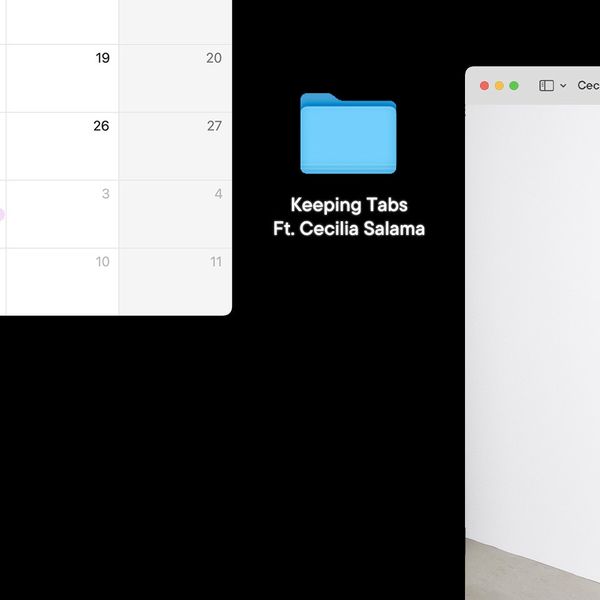Image resolution: width=600 pixels, height=600 pixels.
Task: Select day 19 in the calendar
Action: pyautogui.click(x=62, y=78)
